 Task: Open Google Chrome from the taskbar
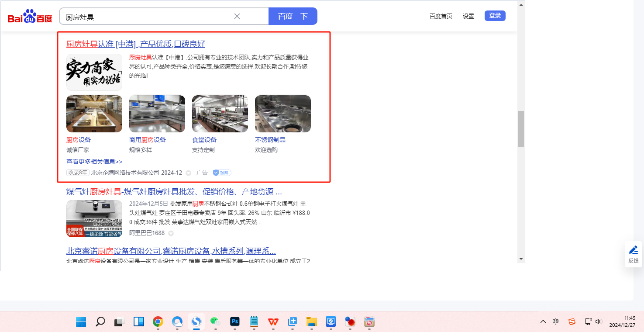click(x=158, y=322)
